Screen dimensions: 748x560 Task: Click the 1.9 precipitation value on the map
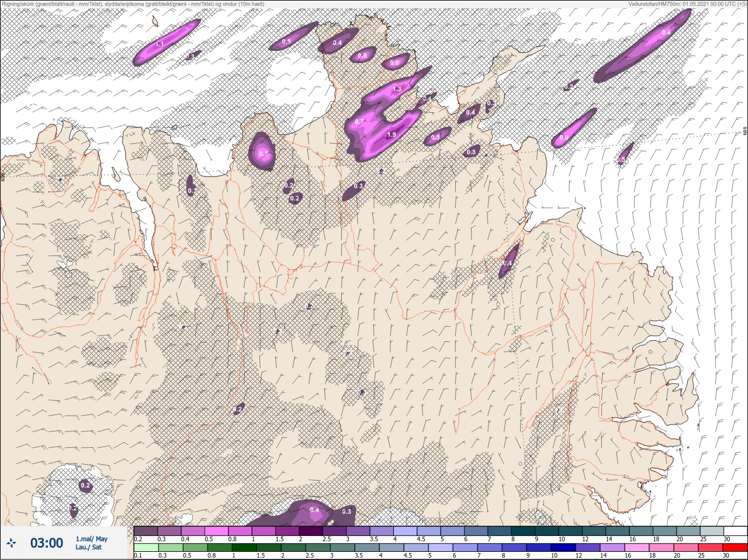392,134
